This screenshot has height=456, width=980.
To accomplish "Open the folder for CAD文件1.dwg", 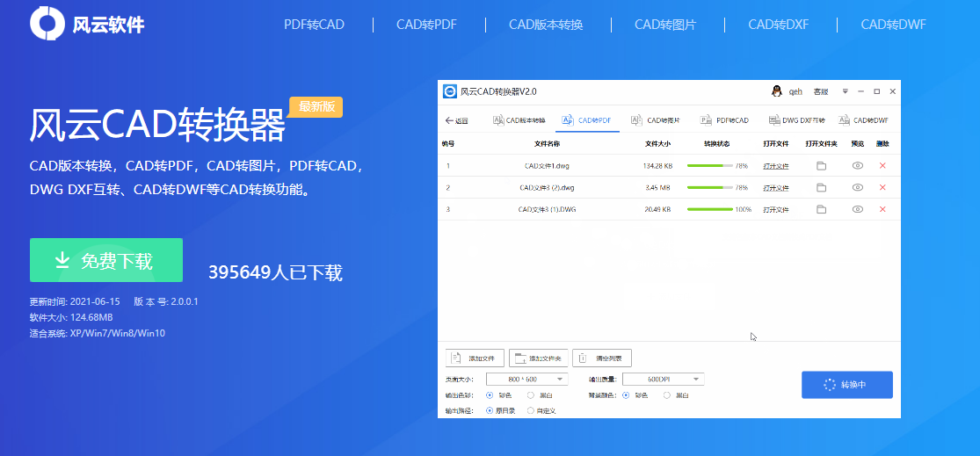I will [821, 165].
